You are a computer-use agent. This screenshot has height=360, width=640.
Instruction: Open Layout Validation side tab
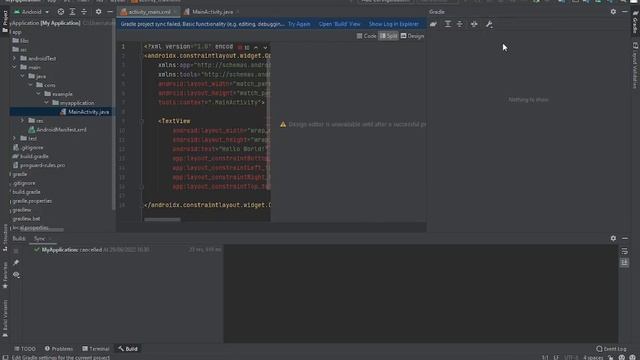[x=635, y=65]
